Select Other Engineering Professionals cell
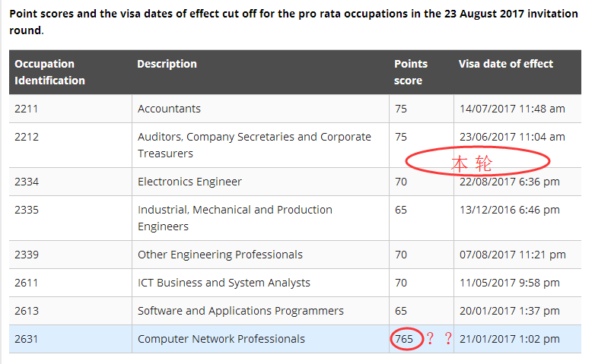 [x=220, y=255]
